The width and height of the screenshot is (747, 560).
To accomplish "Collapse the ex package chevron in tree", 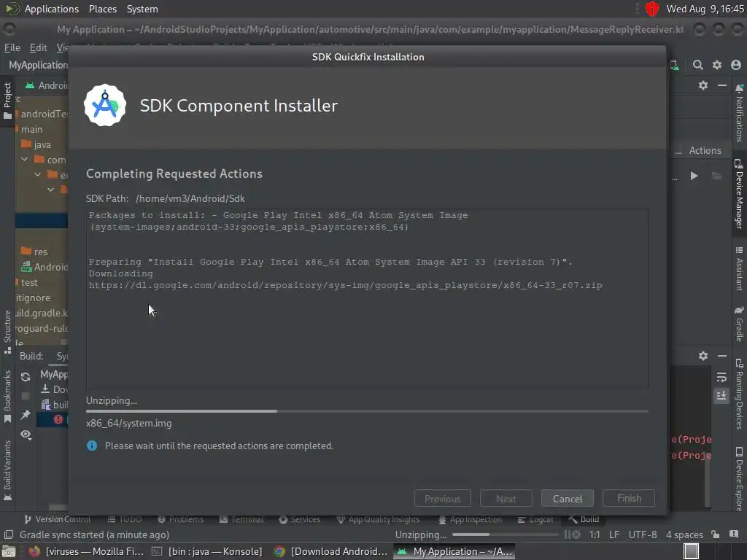I will pos(38,175).
